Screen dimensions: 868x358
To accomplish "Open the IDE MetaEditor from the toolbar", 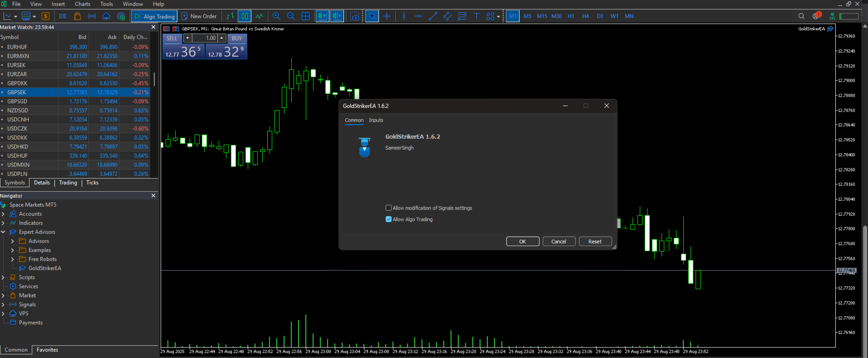I will point(63,16).
